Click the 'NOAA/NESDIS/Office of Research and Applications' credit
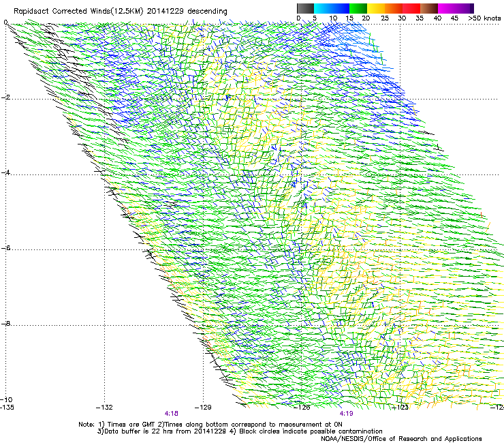504x443 pixels. [x=401, y=439]
